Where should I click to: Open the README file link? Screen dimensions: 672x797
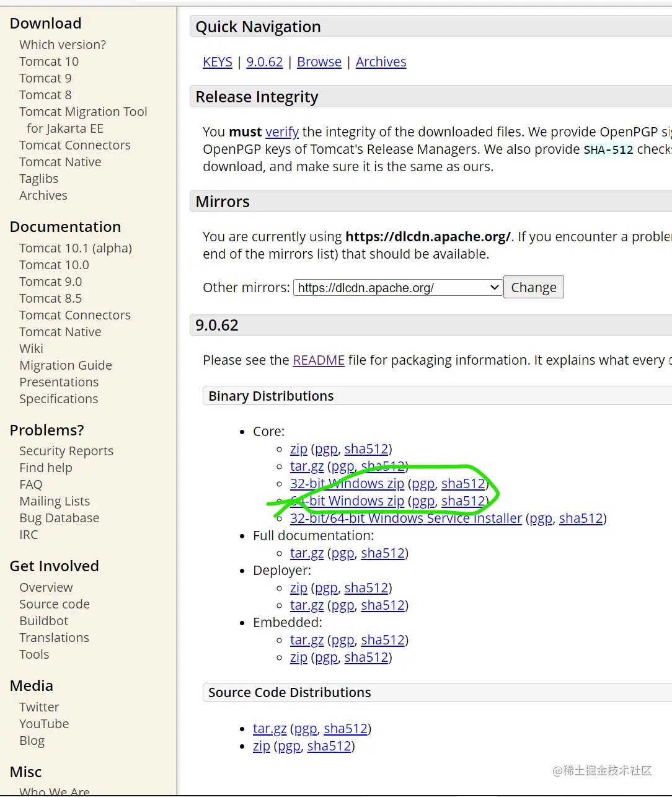click(x=319, y=360)
